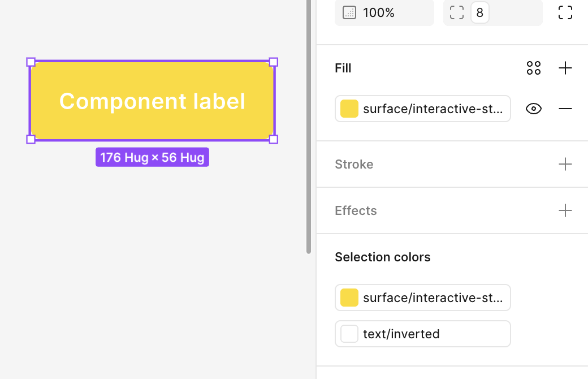Click white text/inverted swatch in Selection colors

pyautogui.click(x=349, y=334)
